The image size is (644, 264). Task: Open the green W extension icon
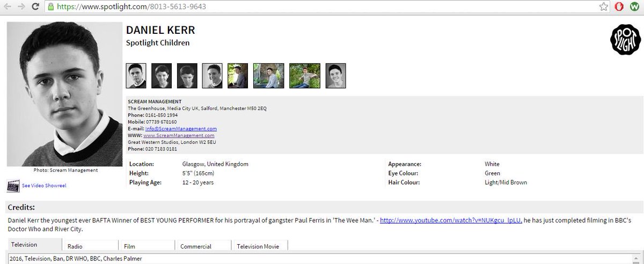(x=634, y=7)
